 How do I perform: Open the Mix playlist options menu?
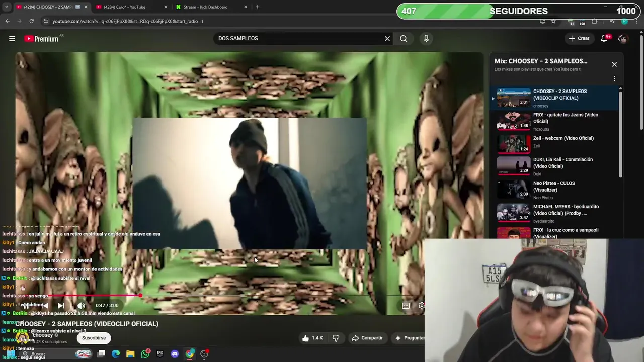pos(614,79)
